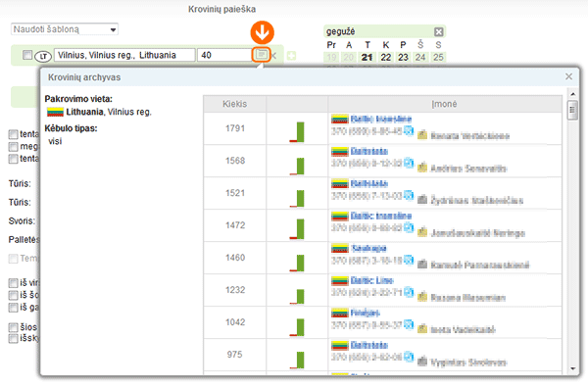The width and height of the screenshot is (588, 387).
Task: Open the company link in the 1472 row
Action: pyautogui.click(x=381, y=216)
